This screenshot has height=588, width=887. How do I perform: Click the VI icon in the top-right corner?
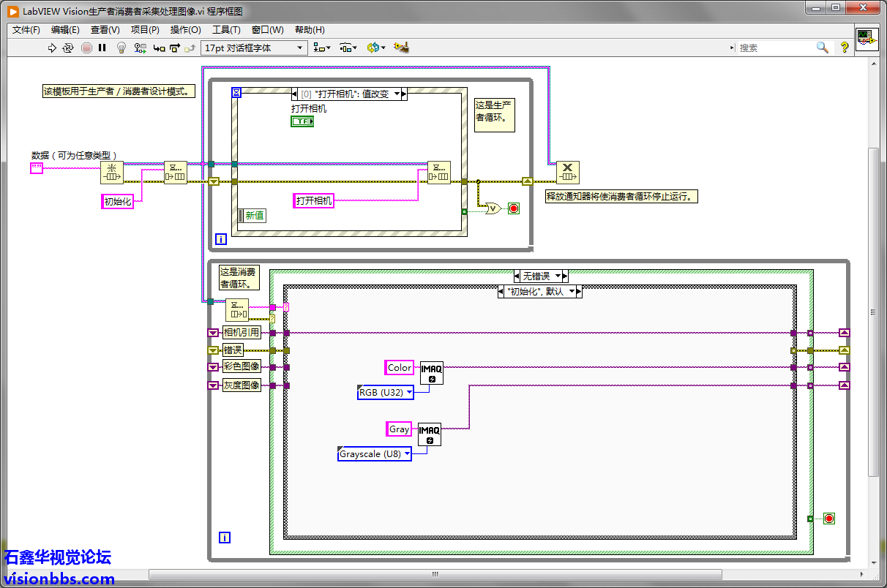pos(867,39)
